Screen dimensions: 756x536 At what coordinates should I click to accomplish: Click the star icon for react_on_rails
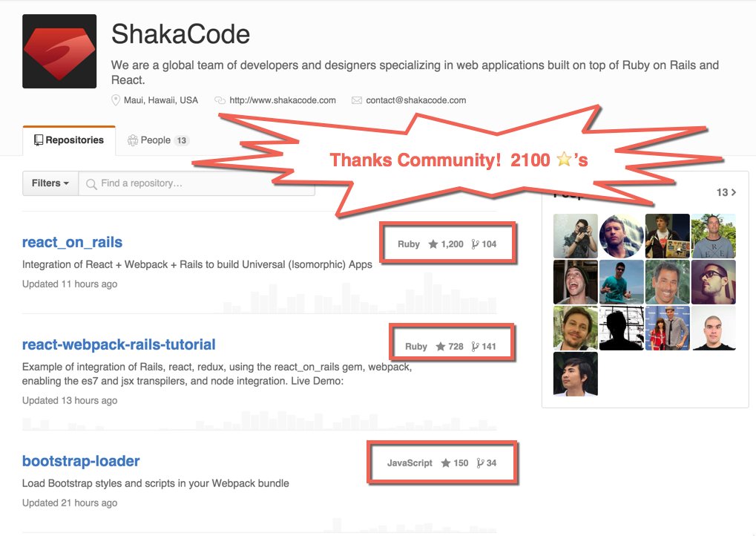tap(433, 244)
